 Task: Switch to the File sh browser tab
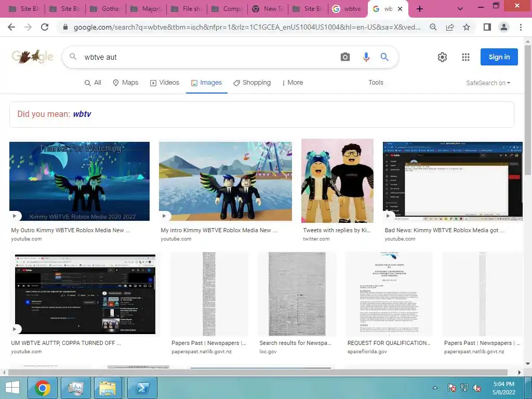(187, 9)
